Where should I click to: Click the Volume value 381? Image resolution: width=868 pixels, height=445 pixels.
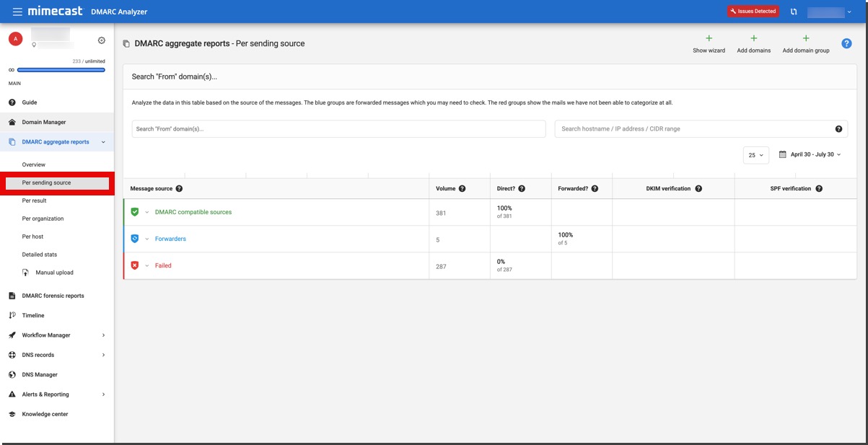(442, 213)
